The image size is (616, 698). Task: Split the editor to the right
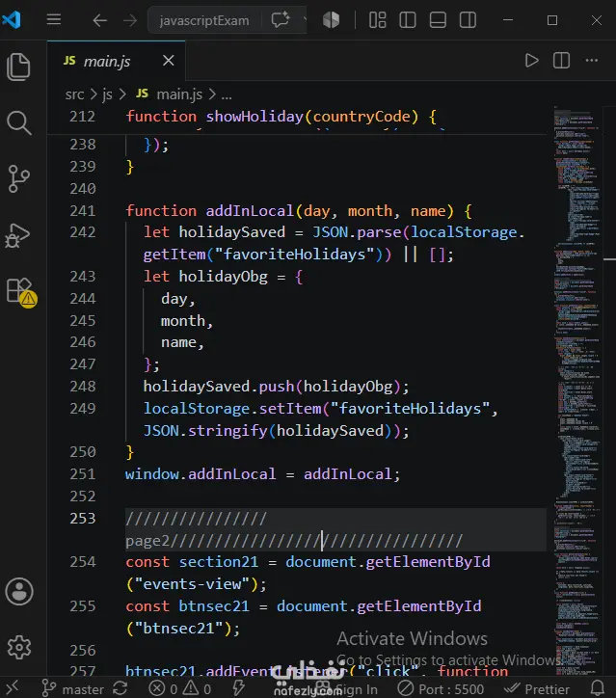(561, 61)
